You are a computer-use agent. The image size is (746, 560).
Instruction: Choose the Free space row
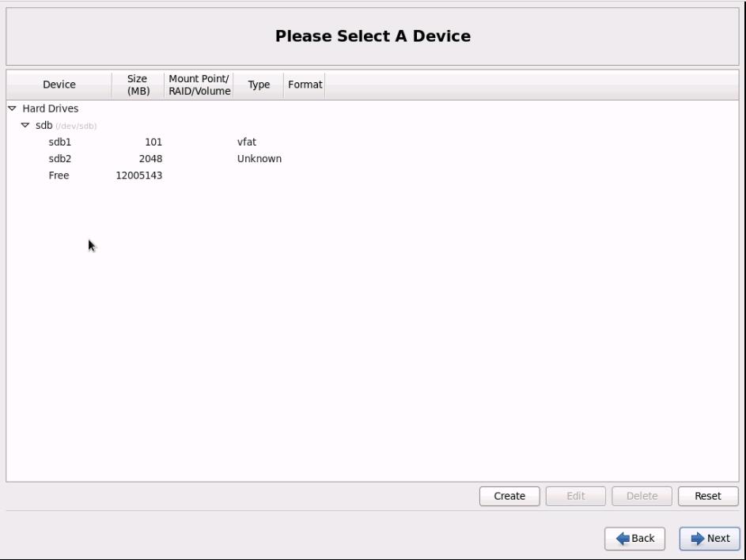point(59,176)
